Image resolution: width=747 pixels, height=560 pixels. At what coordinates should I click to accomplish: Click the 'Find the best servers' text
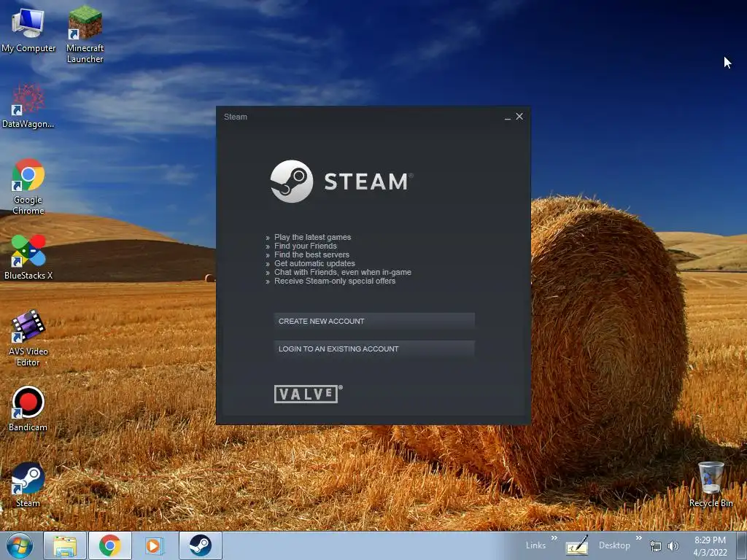(x=311, y=254)
